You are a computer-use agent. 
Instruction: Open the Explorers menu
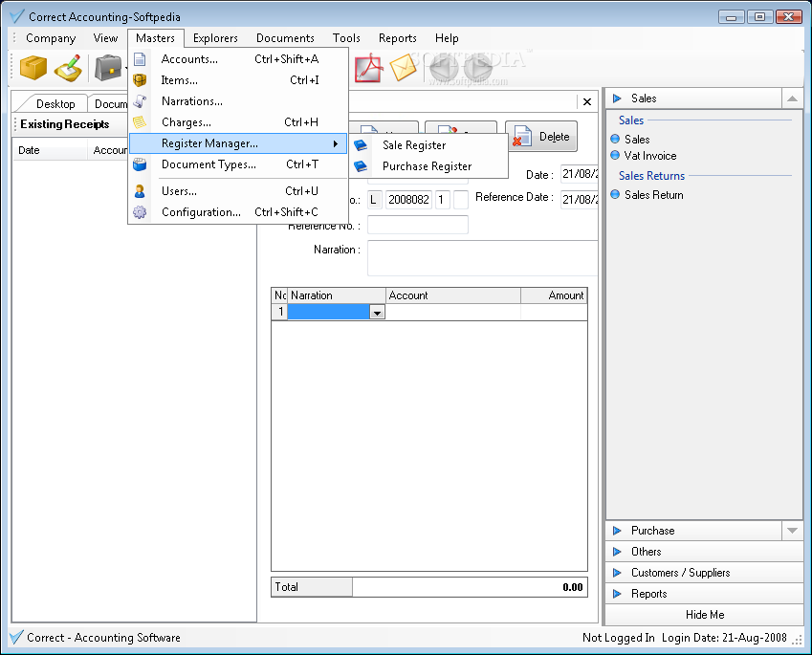point(215,38)
